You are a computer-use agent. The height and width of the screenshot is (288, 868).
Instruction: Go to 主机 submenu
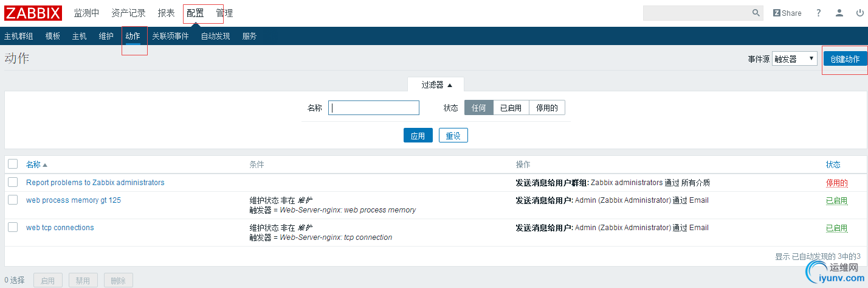point(80,36)
